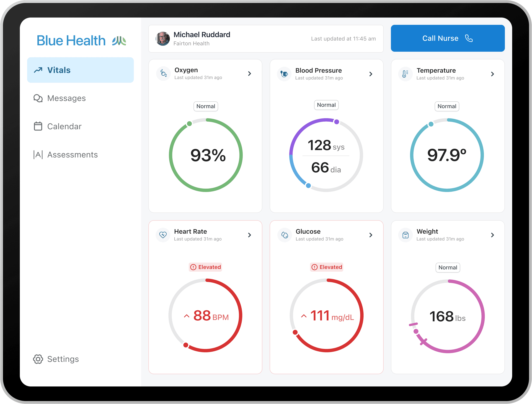This screenshot has width=532, height=404.
Task: Expand the Oxygen card chevron
Action: point(250,74)
